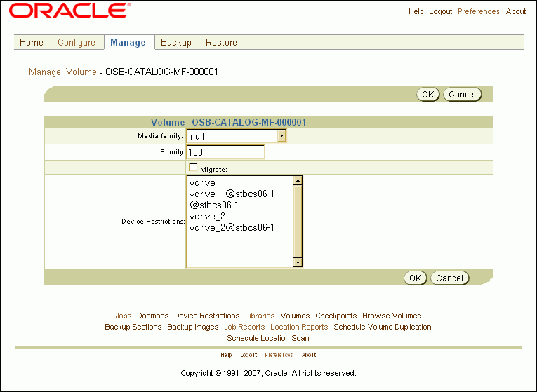Open the Backup tab

pyautogui.click(x=176, y=42)
